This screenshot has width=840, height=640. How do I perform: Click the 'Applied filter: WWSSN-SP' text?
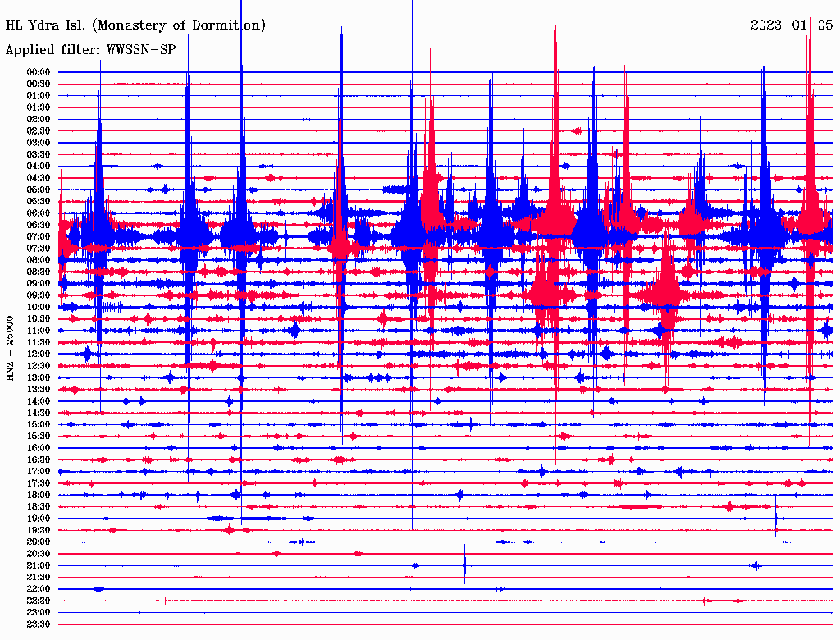click(90, 50)
